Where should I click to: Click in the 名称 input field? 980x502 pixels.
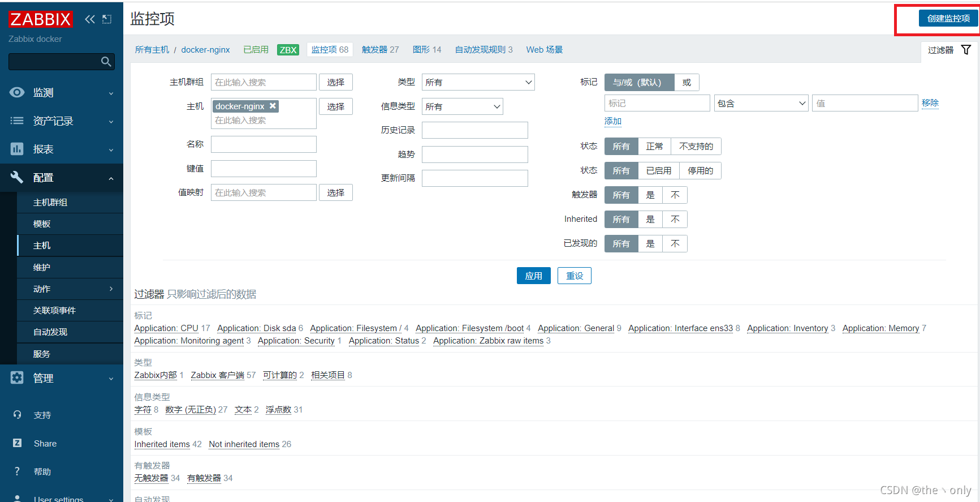click(x=264, y=144)
